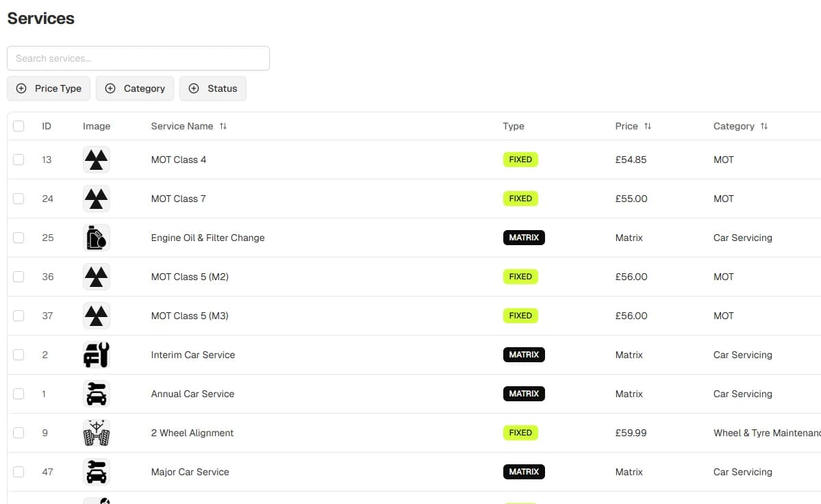Open the Category filter

(135, 88)
